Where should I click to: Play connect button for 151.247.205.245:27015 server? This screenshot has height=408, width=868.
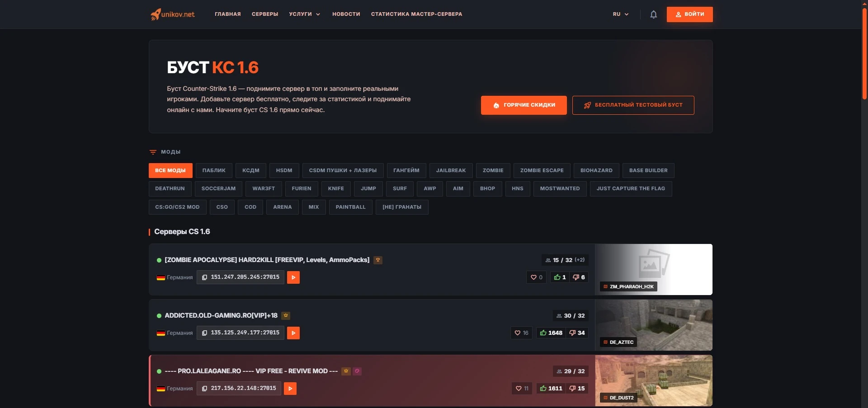[293, 277]
